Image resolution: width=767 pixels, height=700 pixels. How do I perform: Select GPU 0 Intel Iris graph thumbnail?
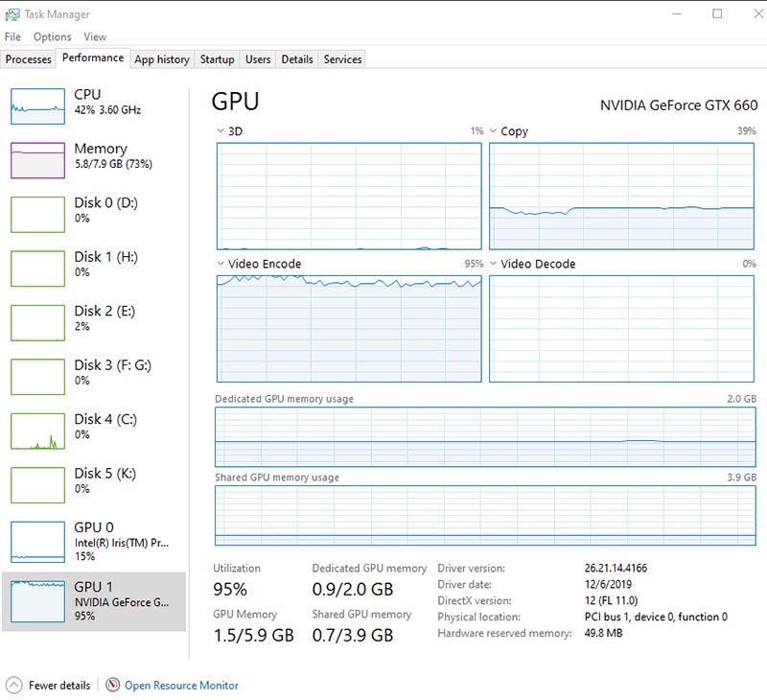coord(37,541)
